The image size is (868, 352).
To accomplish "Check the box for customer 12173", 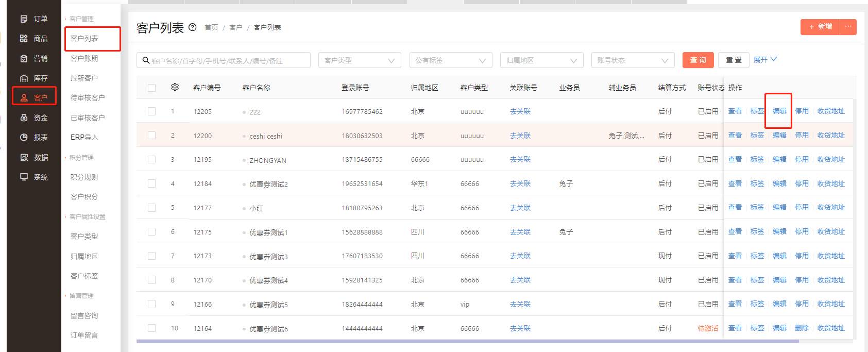I will 151,256.
